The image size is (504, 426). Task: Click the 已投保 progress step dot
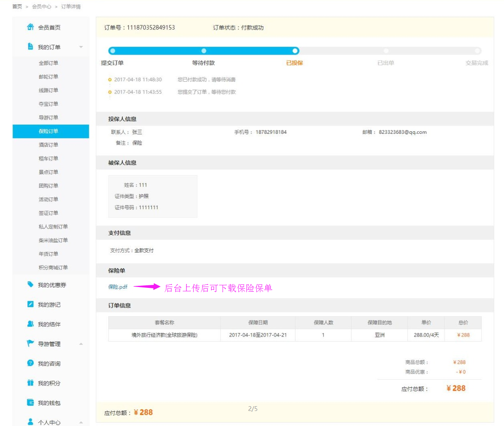click(295, 51)
